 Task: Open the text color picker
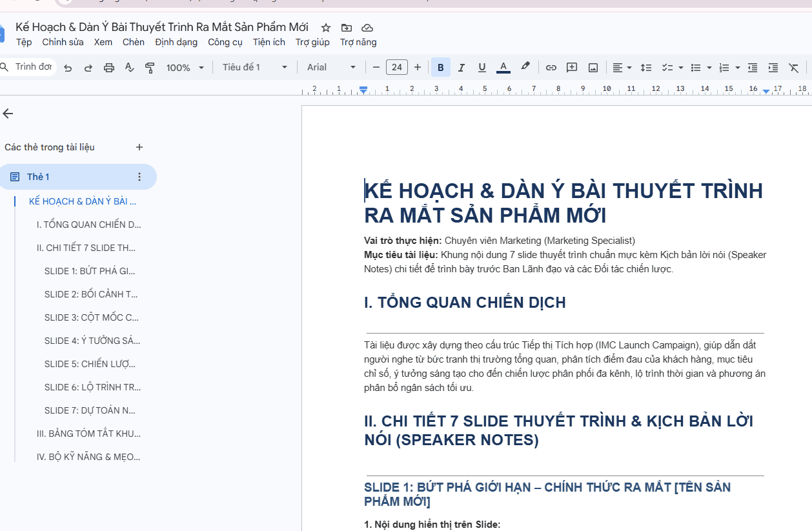click(503, 68)
